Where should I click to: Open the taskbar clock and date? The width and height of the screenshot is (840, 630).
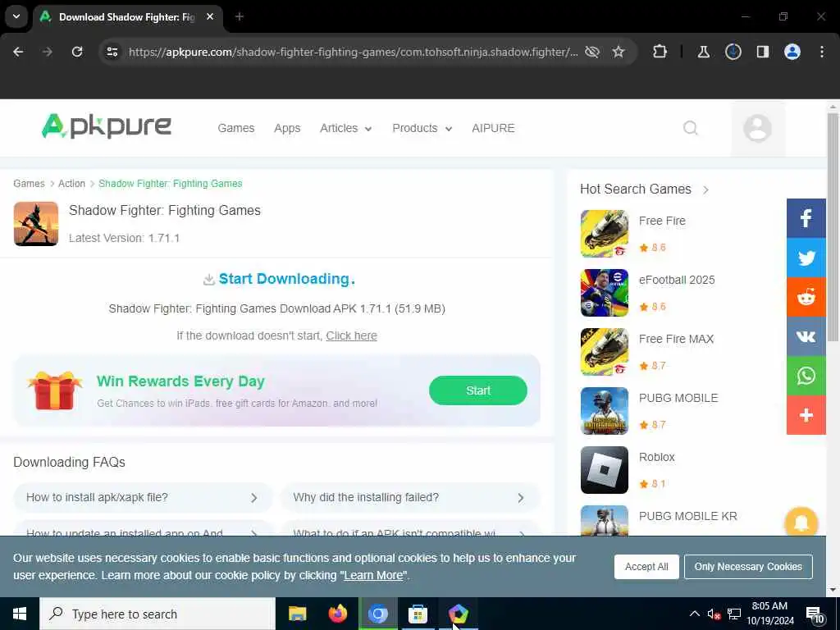click(x=769, y=614)
